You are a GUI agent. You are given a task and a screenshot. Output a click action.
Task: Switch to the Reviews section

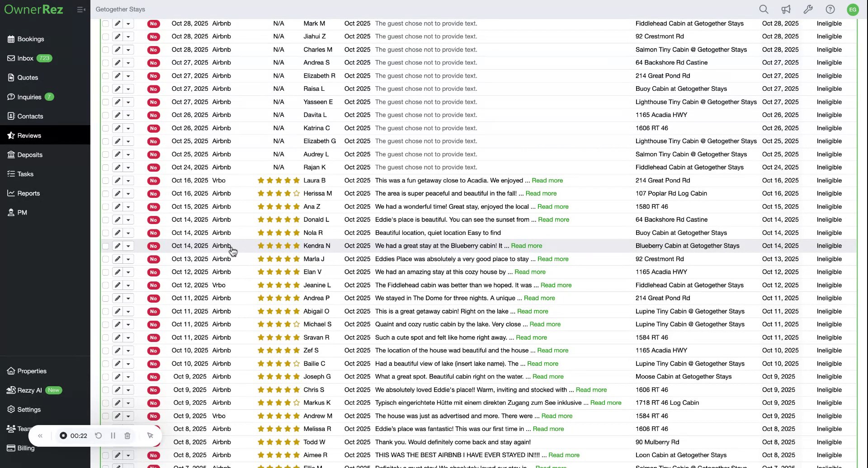(29, 135)
